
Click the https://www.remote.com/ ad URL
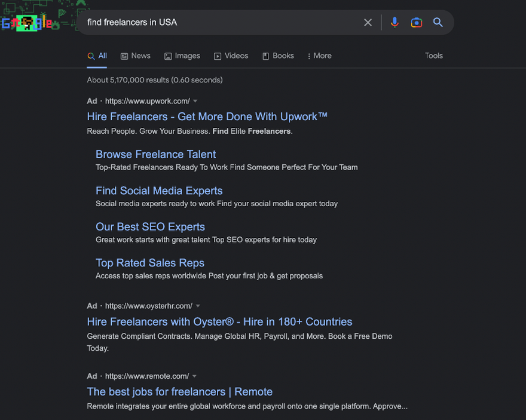[147, 376]
